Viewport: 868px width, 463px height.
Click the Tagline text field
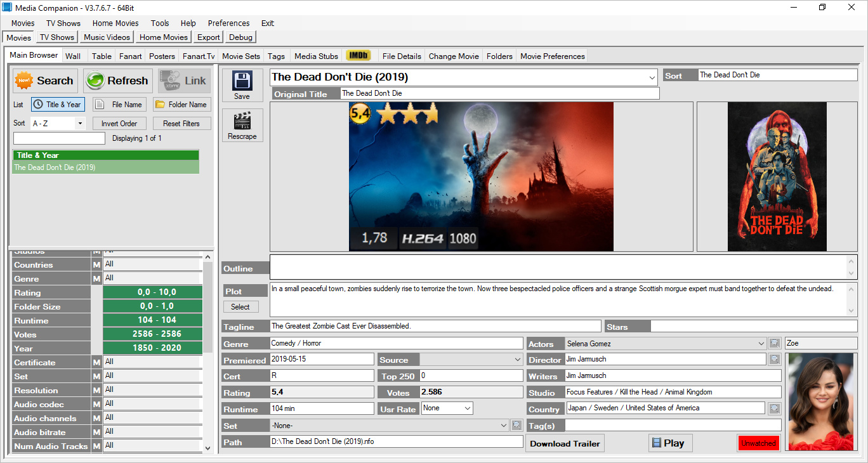point(435,326)
